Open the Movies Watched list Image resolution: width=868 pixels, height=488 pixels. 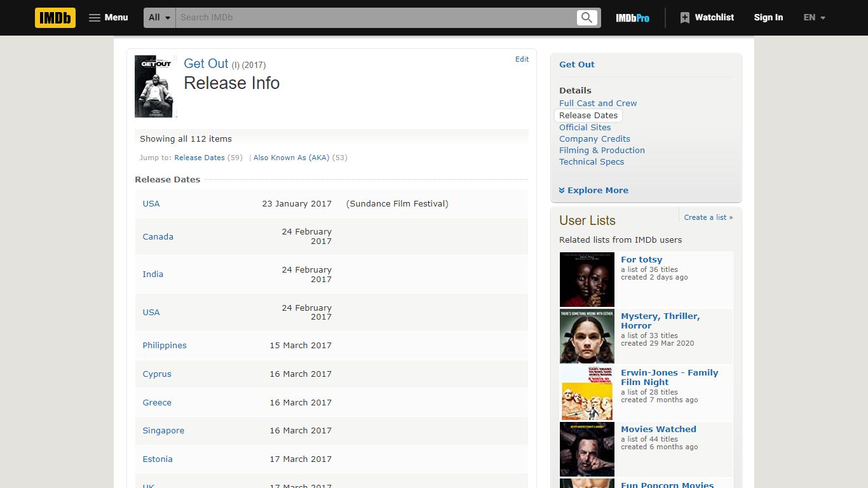click(x=658, y=430)
